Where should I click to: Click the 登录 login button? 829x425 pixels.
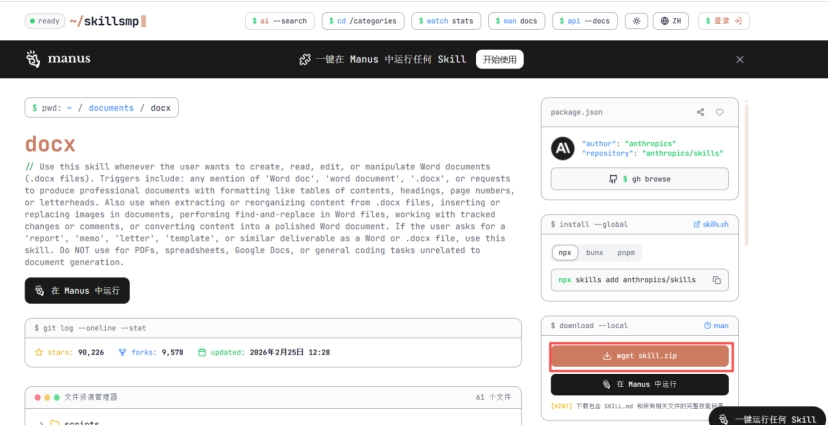(724, 21)
